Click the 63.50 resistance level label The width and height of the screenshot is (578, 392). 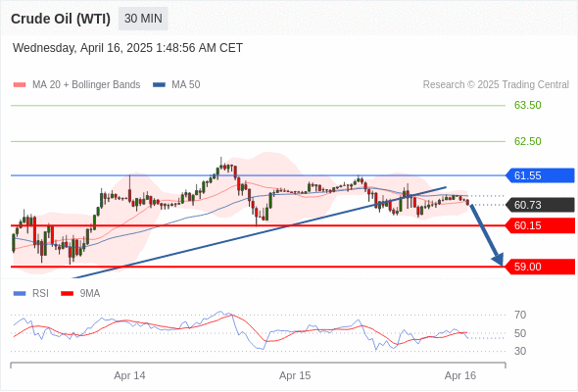(528, 105)
